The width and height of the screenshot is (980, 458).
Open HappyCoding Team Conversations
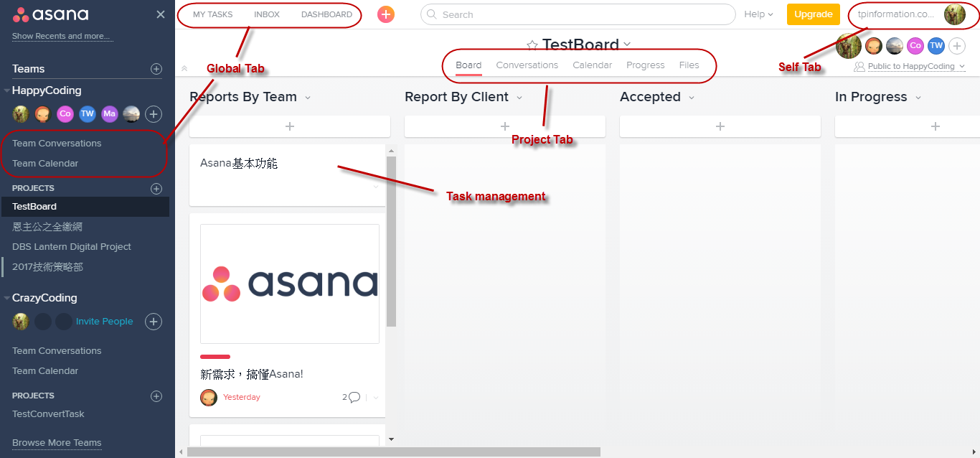57,144
